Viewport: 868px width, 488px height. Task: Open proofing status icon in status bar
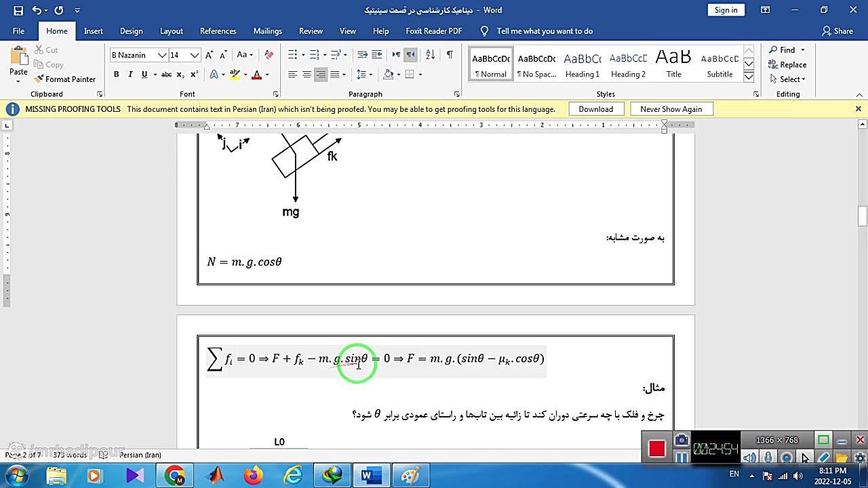(x=103, y=455)
